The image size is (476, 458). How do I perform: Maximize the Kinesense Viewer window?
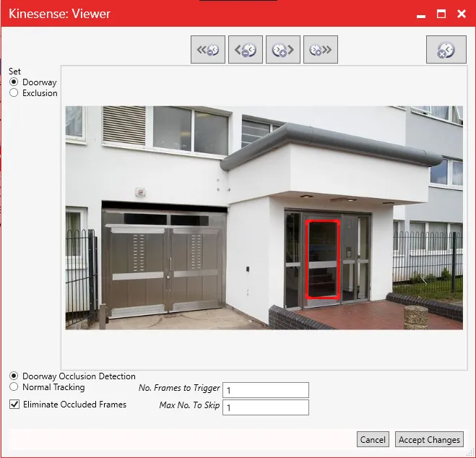coord(441,14)
